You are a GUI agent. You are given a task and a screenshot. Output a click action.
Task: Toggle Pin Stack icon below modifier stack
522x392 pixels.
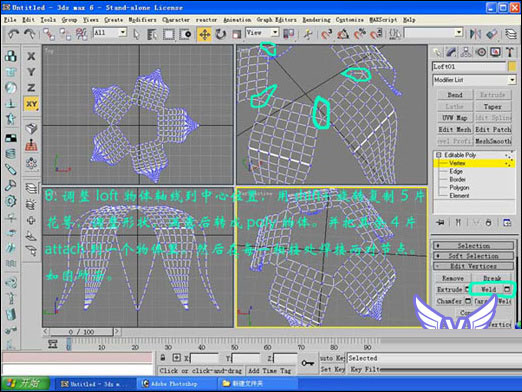click(x=440, y=222)
